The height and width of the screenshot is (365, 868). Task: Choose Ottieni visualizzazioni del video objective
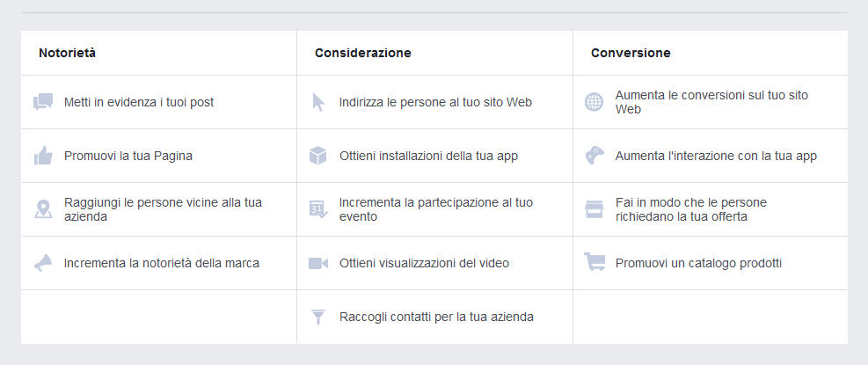click(x=424, y=263)
